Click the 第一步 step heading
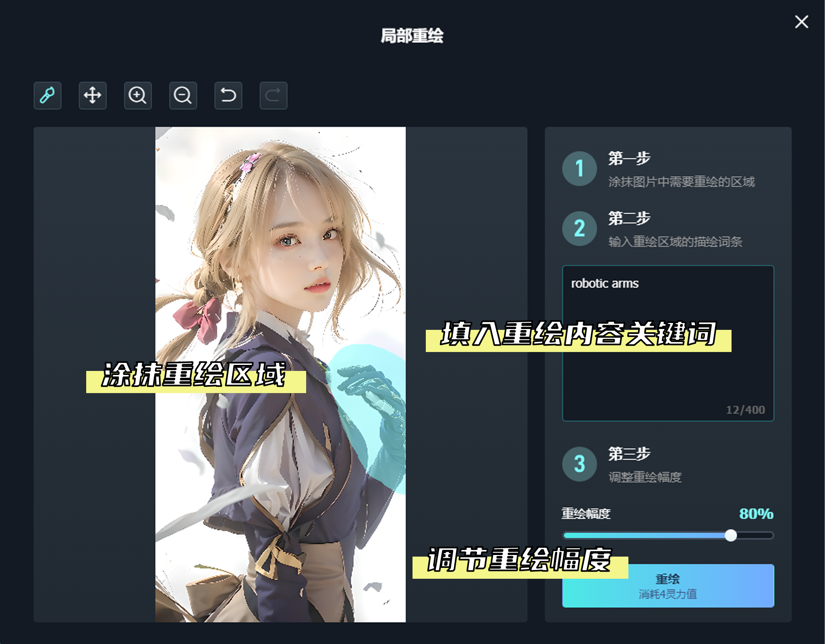Screen dimensions: 825x644 [629, 158]
